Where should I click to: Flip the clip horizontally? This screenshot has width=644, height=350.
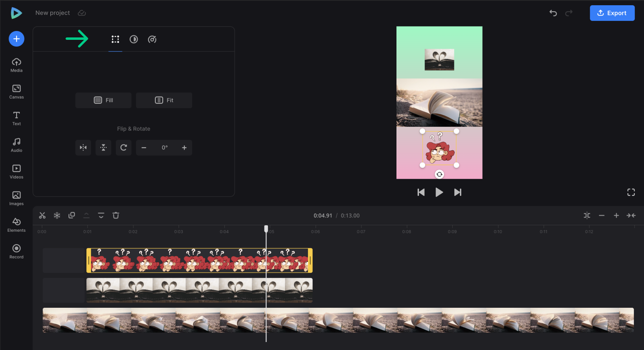(83, 148)
